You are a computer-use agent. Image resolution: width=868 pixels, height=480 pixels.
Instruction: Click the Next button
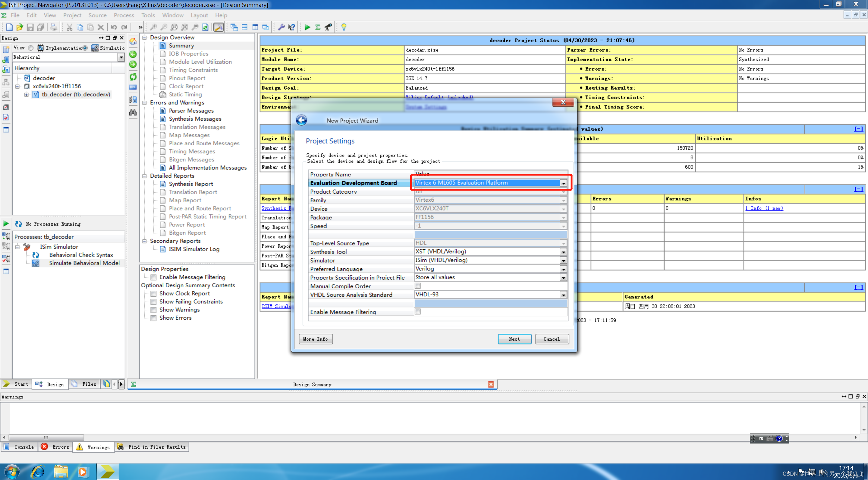click(x=514, y=339)
